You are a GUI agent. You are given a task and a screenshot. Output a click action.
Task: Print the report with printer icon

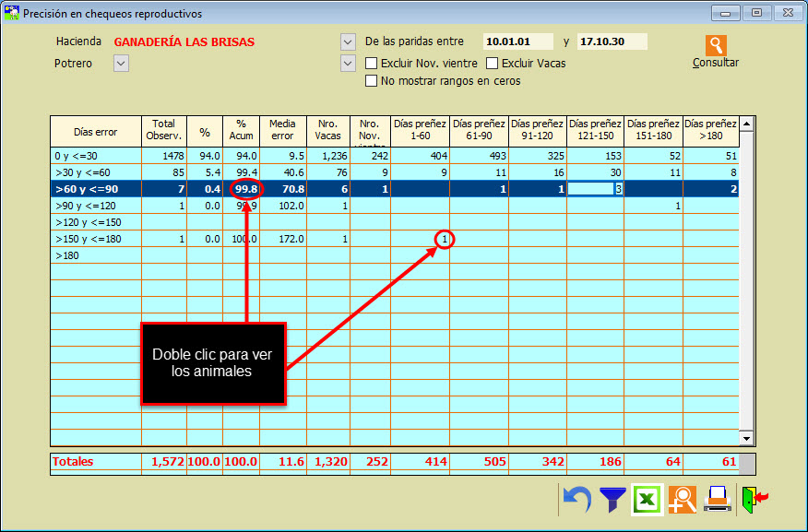tap(718, 500)
